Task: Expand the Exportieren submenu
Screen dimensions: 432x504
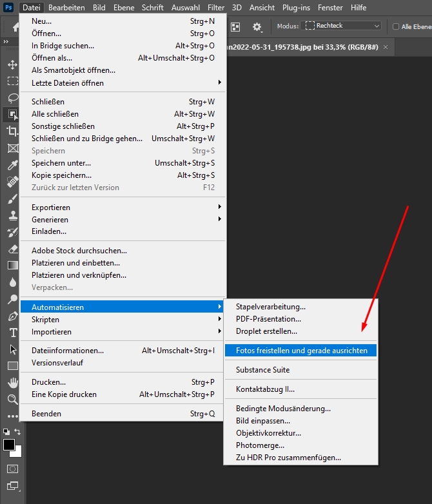Action: point(123,208)
